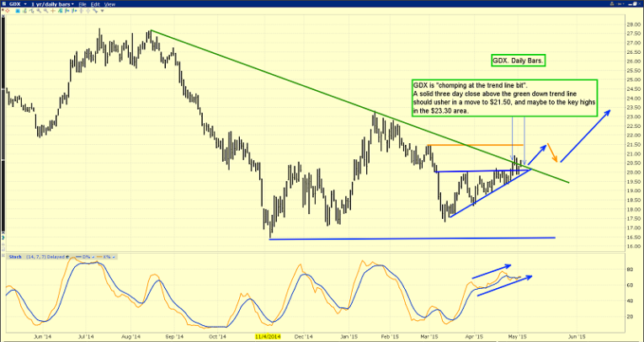Open the GDX symbol dropdown arrow
The image size is (644, 342).
(x=25, y=4)
